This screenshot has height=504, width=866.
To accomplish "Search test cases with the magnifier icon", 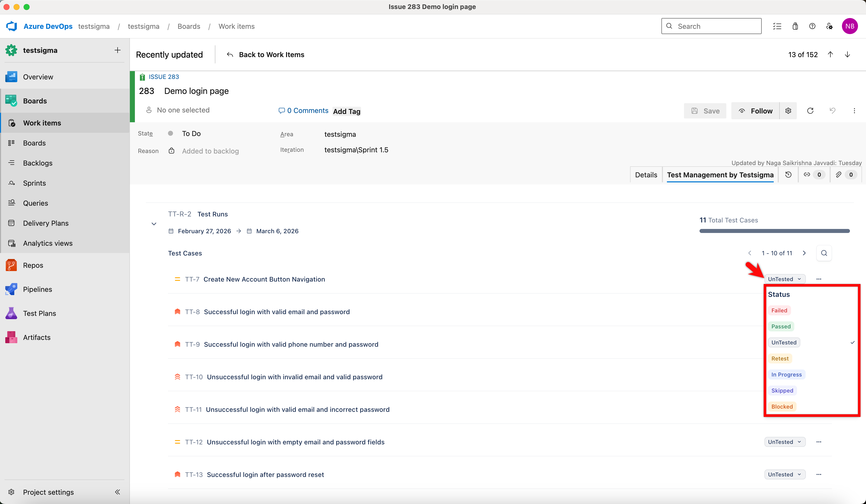I will 824,253.
